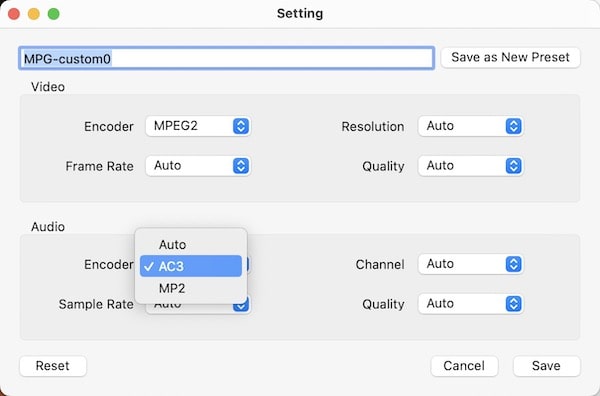Cancel the setting dialog
Screen dimensions: 600x396
[464, 366]
